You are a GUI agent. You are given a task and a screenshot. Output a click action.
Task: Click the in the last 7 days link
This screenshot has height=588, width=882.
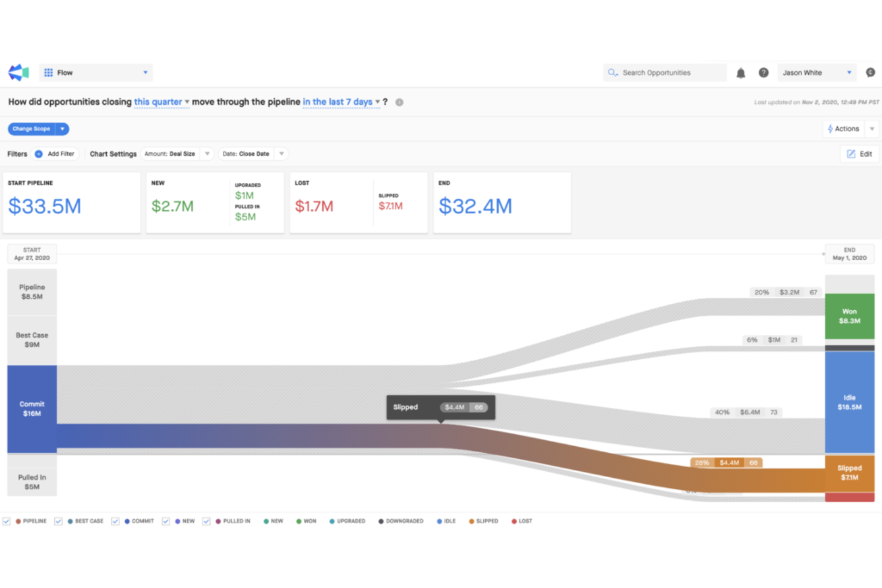pyautogui.click(x=337, y=102)
